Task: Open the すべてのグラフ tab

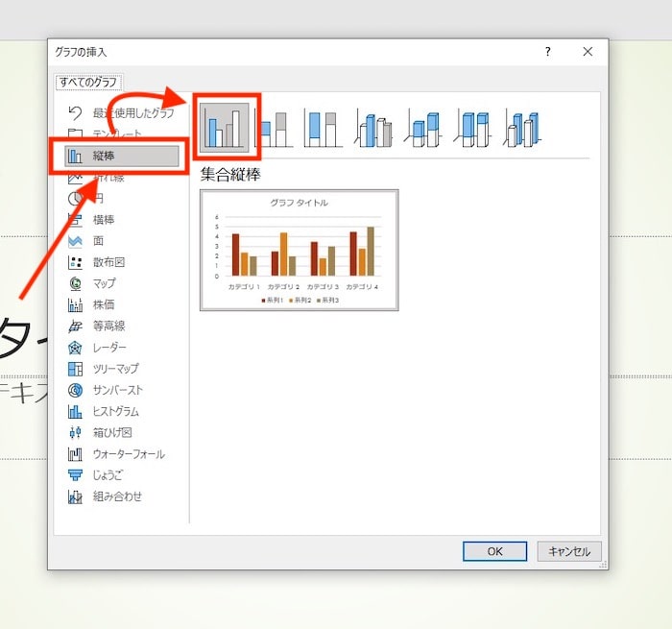Action: (x=89, y=82)
